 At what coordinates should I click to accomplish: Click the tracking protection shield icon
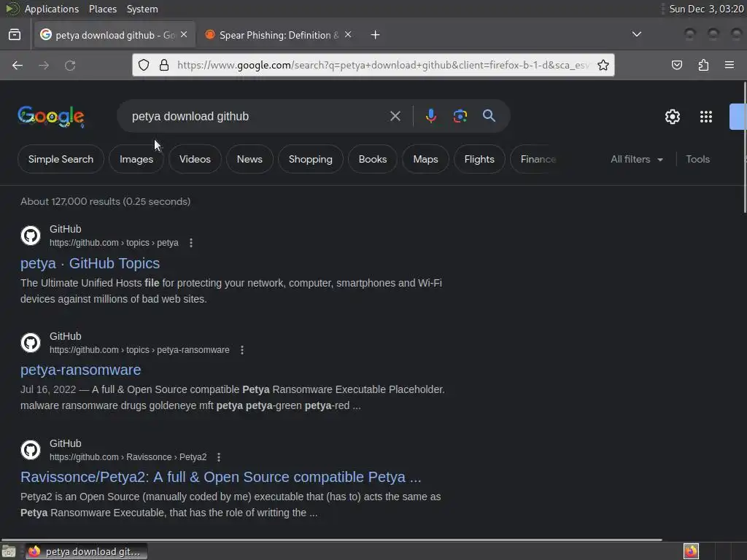coord(144,65)
